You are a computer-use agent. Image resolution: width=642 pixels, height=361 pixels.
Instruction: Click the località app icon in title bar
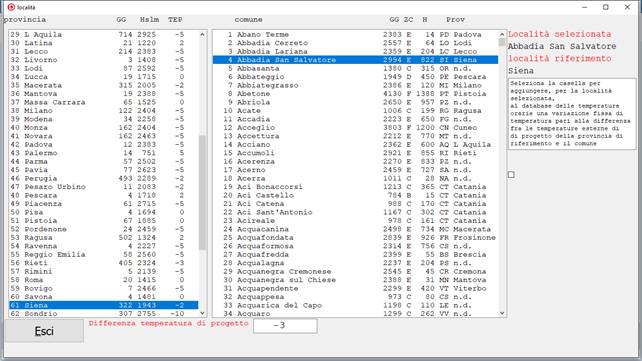(11, 7)
